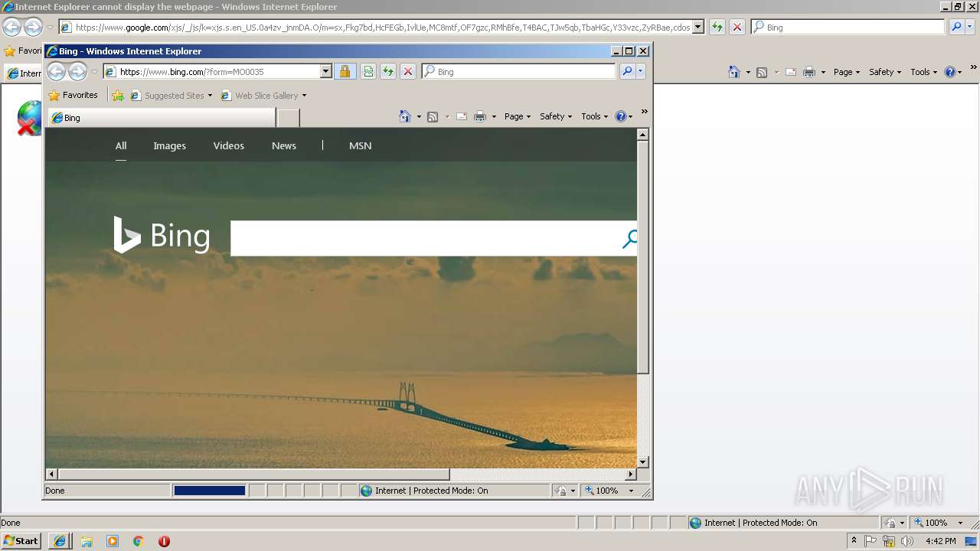Open the Videos tab on Bing
Image resolution: width=980 pixels, height=551 pixels.
pyautogui.click(x=228, y=145)
